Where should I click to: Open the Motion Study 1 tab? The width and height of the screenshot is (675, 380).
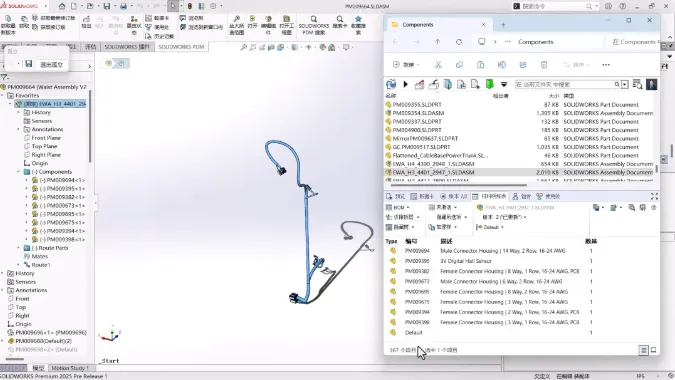click(x=70, y=368)
